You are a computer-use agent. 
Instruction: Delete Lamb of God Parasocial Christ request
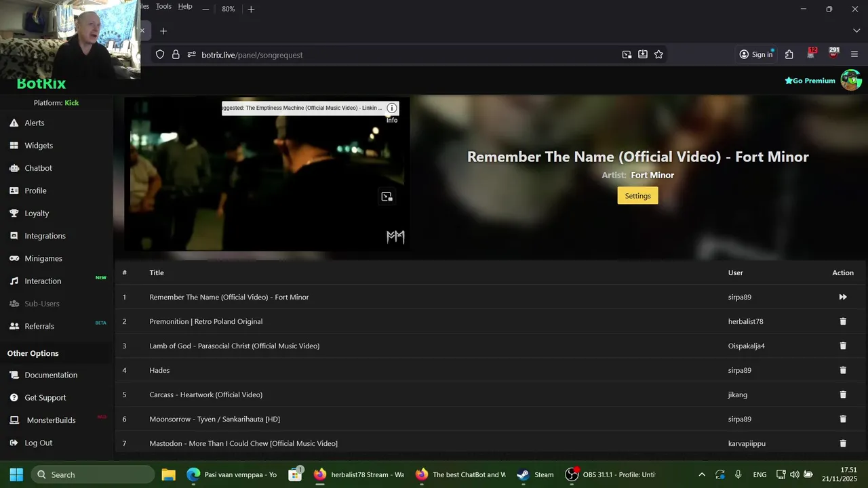click(x=843, y=346)
